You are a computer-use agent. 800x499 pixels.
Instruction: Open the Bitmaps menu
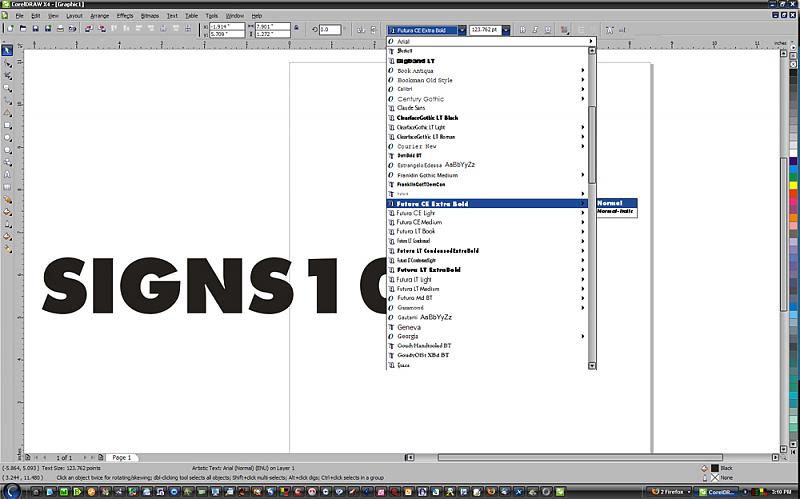[x=150, y=16]
